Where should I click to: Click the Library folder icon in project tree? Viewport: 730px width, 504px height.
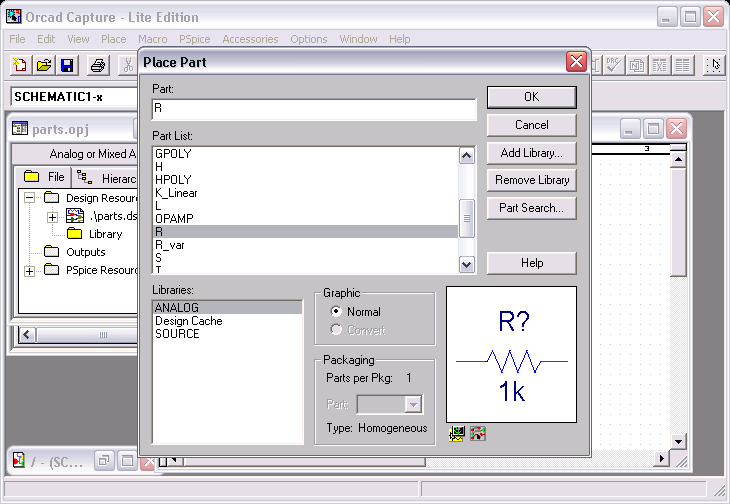coord(74,234)
